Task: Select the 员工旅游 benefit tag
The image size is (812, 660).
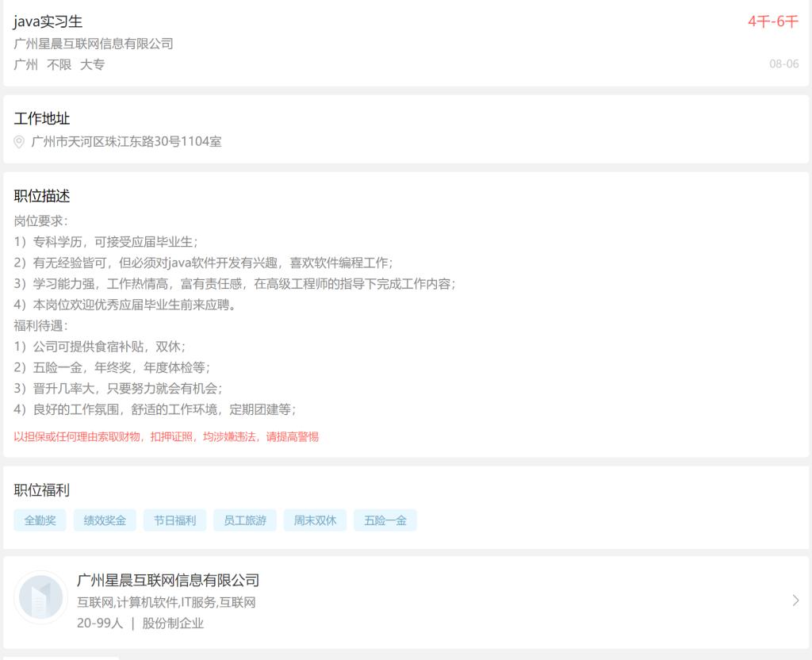Action: click(245, 520)
